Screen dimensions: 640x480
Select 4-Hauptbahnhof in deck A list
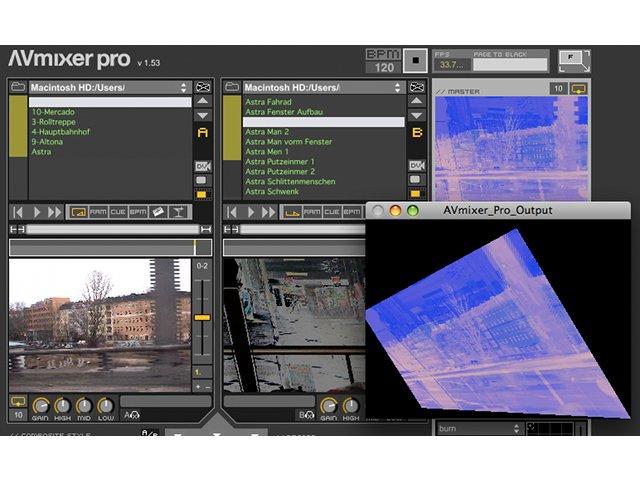[60, 132]
